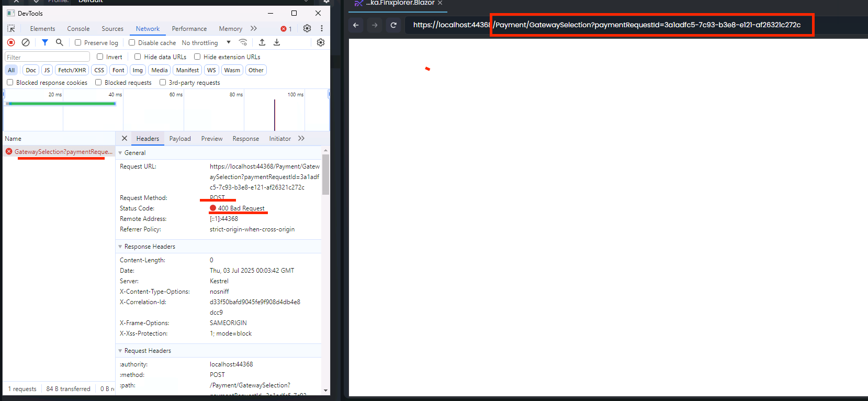Open the No throttling dropdown
This screenshot has width=868, height=401.
point(206,43)
